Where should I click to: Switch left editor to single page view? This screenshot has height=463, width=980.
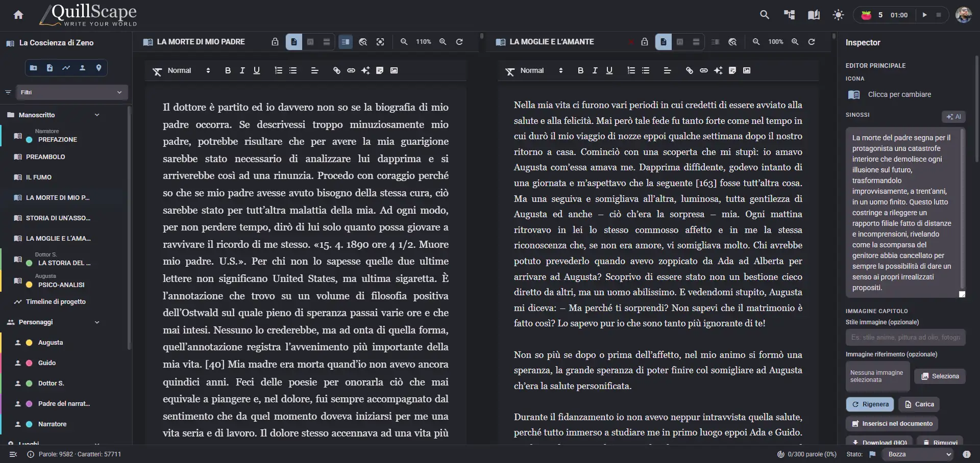(x=294, y=42)
